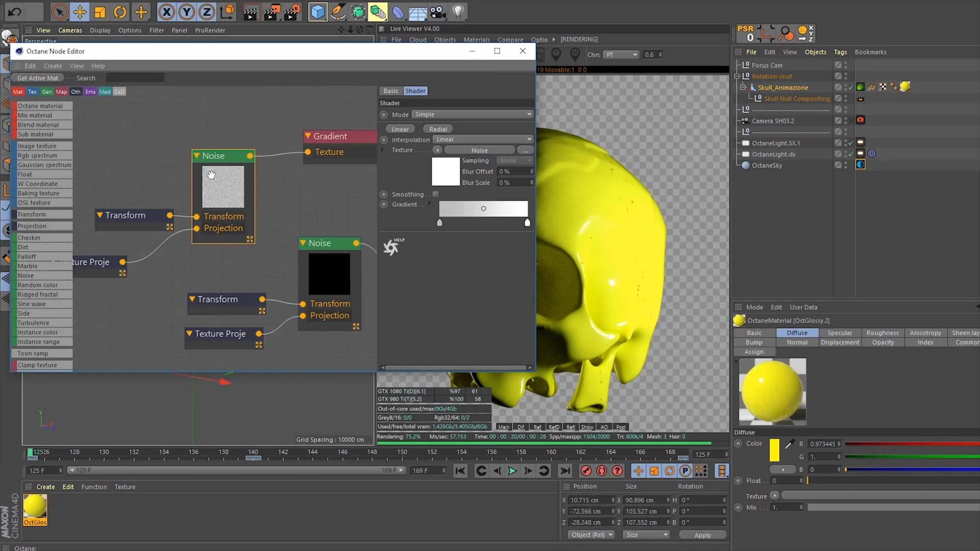
Task: Click the yellow material preview sphere
Action: tap(772, 391)
